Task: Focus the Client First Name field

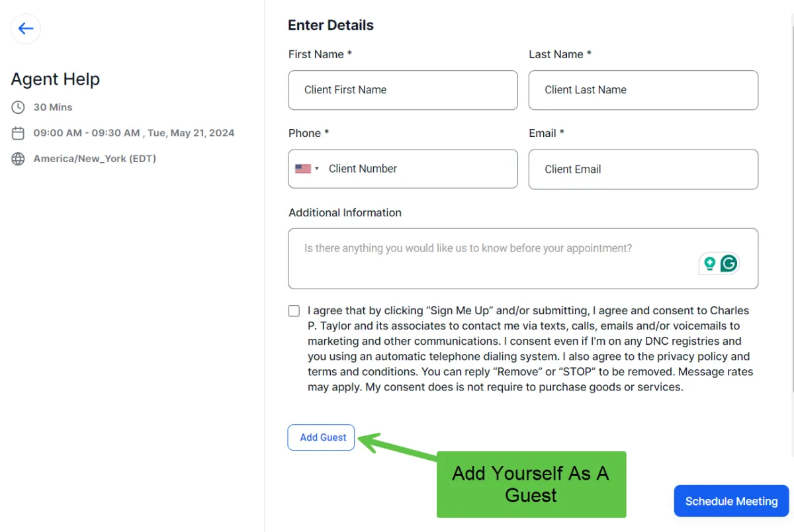Action: (402, 90)
